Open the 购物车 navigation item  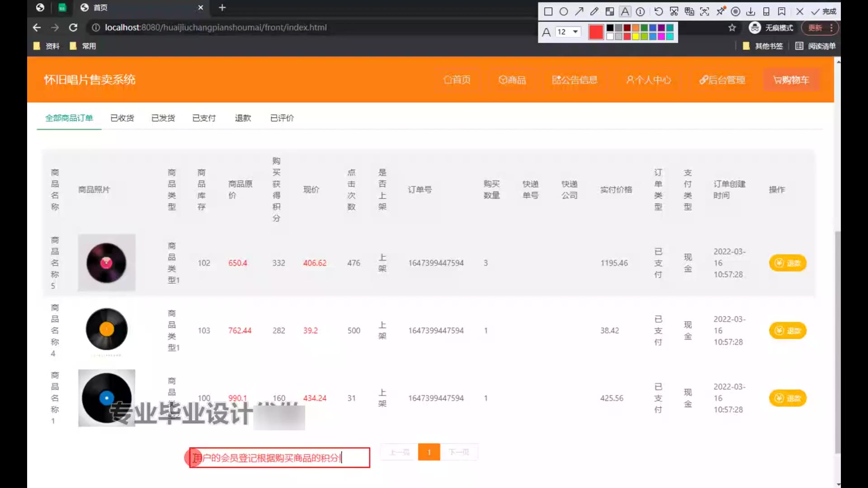click(791, 80)
